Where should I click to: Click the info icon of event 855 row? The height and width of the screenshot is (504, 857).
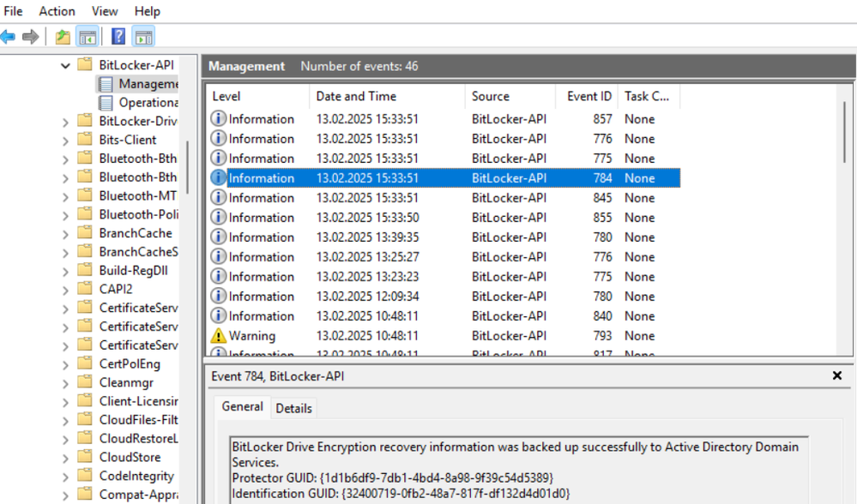point(218,217)
